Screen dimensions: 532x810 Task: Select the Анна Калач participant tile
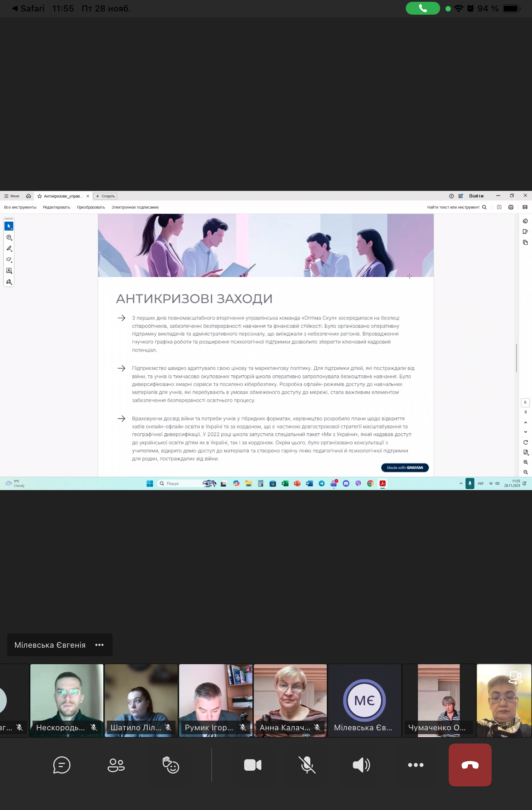[x=290, y=700]
